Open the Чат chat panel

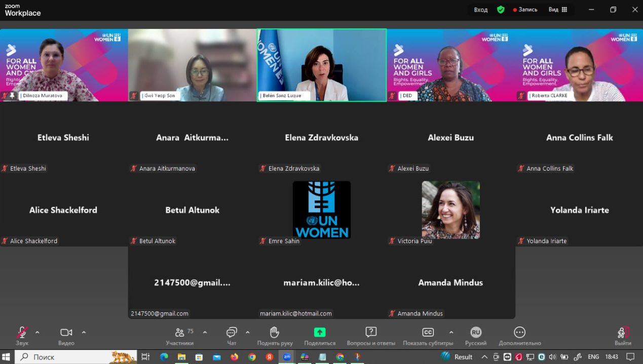[x=232, y=336]
